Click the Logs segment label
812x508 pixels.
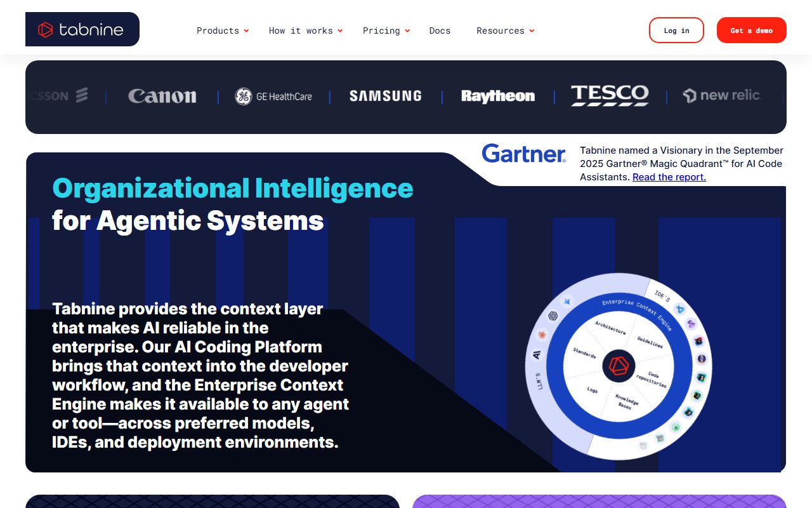[593, 390]
